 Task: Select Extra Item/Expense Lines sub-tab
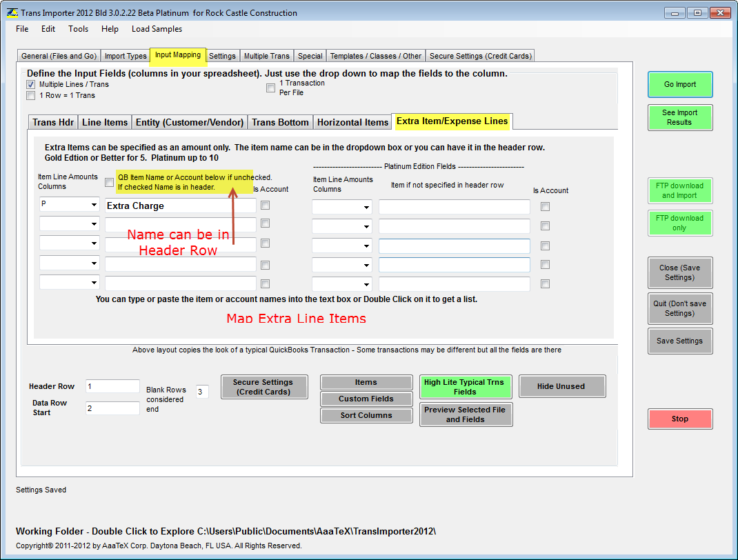tap(452, 121)
